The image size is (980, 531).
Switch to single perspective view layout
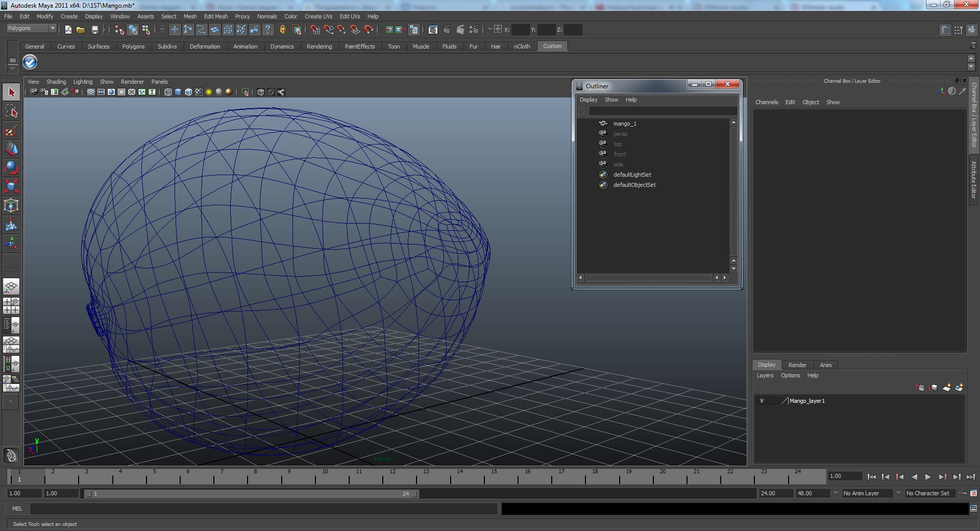coord(11,286)
